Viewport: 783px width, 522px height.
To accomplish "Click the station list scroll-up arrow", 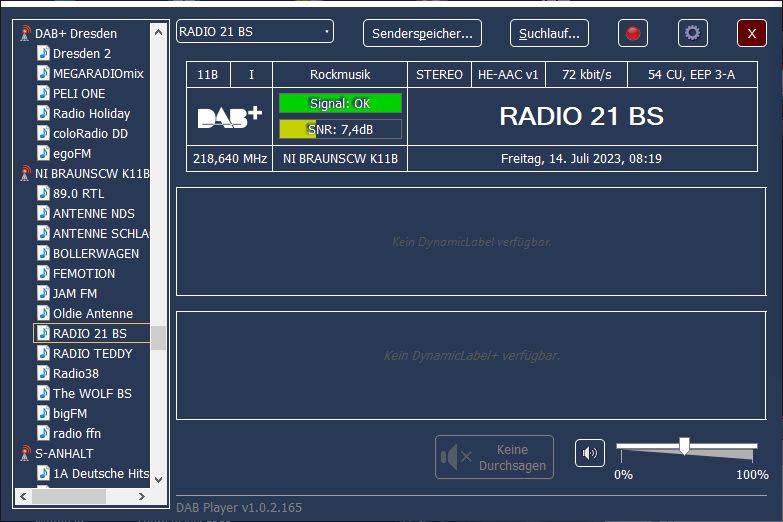I will pyautogui.click(x=158, y=32).
